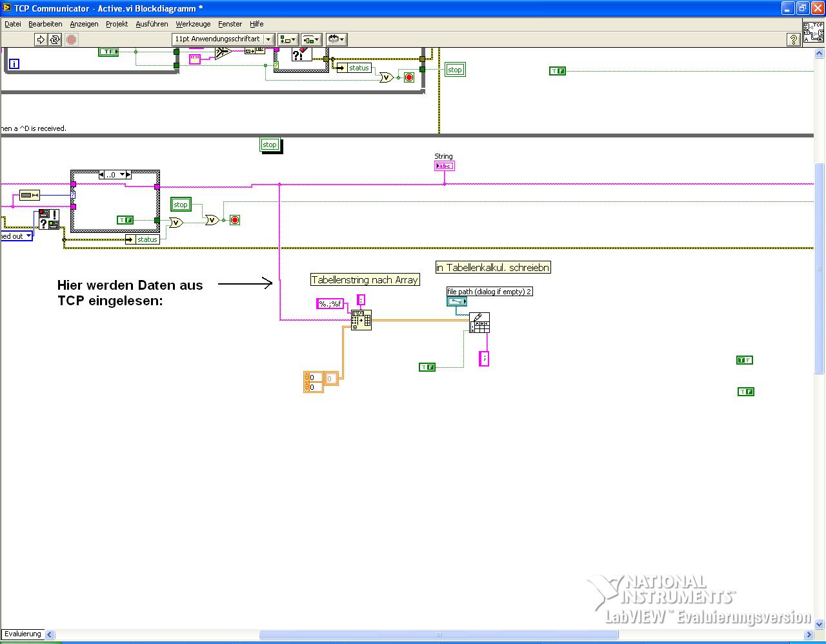Select the status unbundle in the upper loop
Viewport: 826px width, 644px height.
pyautogui.click(x=354, y=68)
